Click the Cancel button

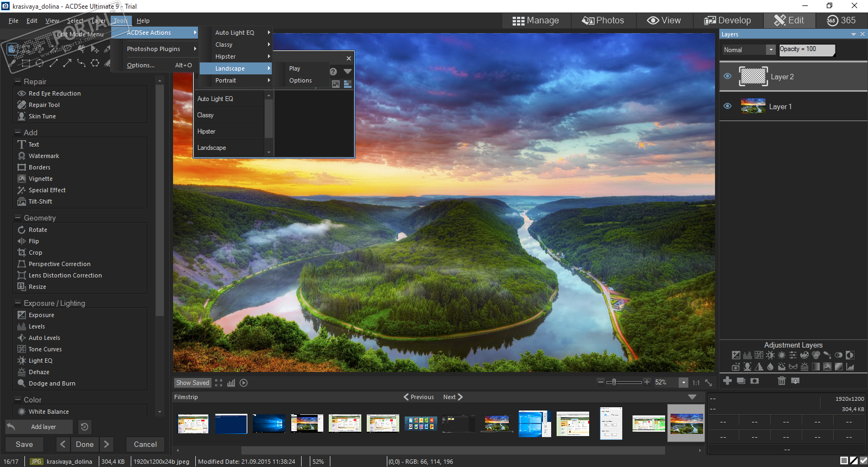pos(145,444)
